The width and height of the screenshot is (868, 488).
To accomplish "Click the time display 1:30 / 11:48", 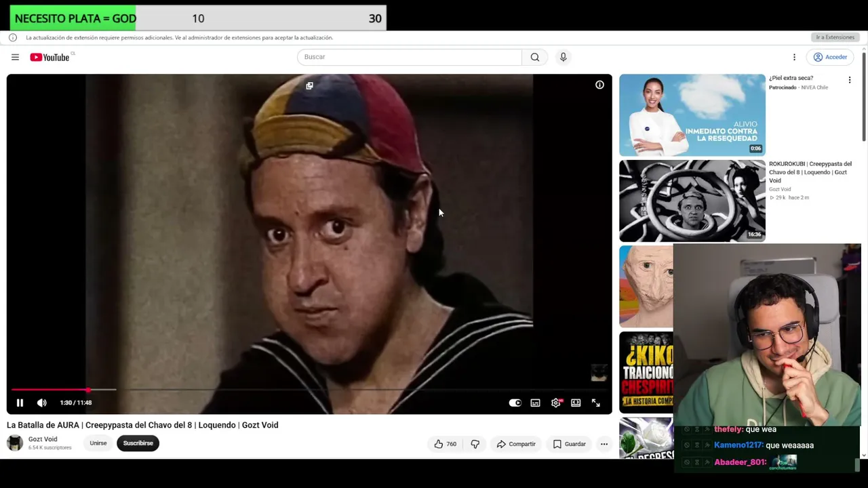I will coord(75,403).
